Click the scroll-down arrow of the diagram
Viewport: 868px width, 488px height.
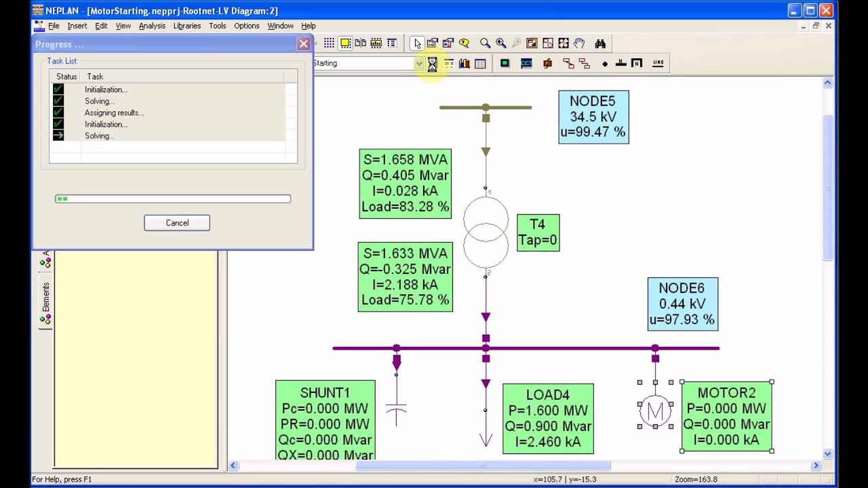click(828, 454)
